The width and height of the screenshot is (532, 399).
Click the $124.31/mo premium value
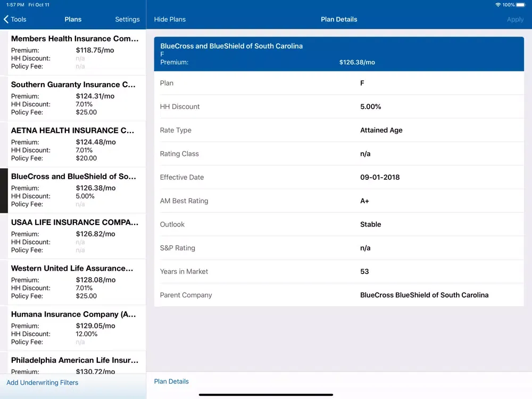(x=95, y=96)
